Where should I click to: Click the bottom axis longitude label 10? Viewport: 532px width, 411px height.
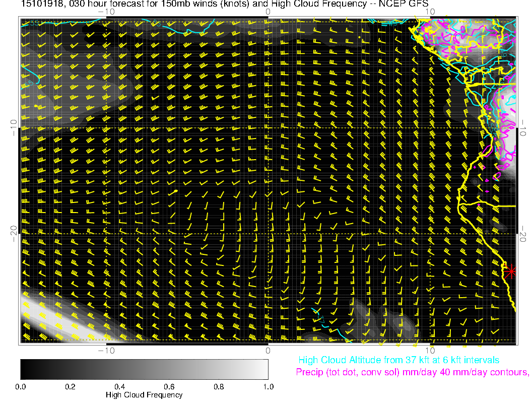click(430, 351)
